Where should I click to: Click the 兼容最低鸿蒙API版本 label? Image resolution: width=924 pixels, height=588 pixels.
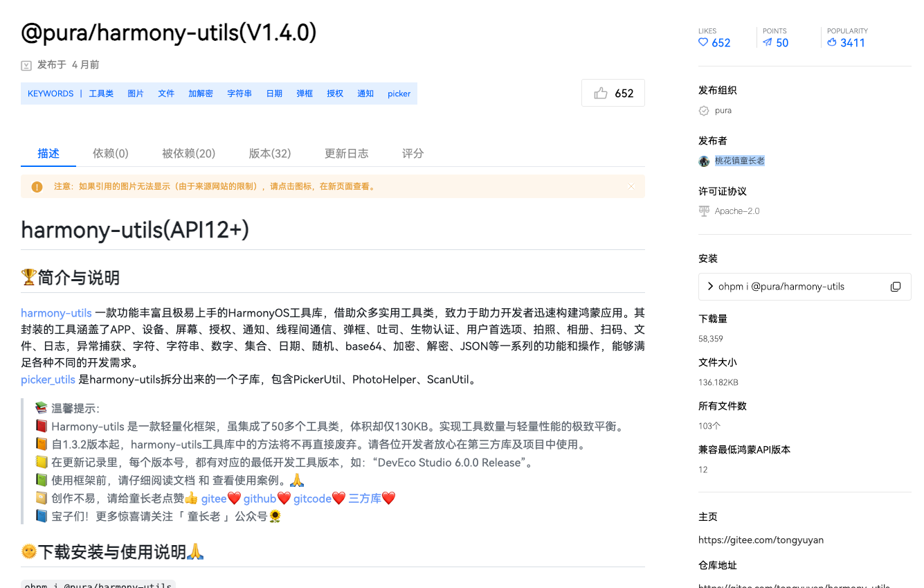(745, 450)
